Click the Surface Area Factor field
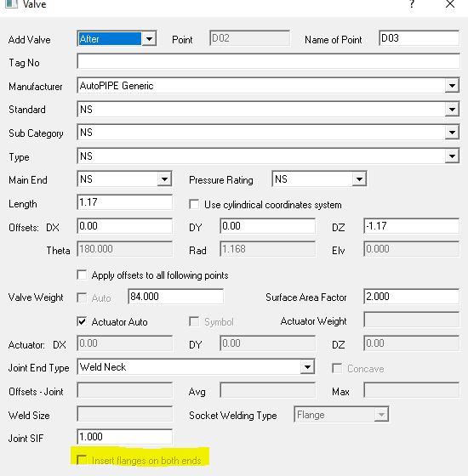Viewport: 468px width, 476px height. 411,297
